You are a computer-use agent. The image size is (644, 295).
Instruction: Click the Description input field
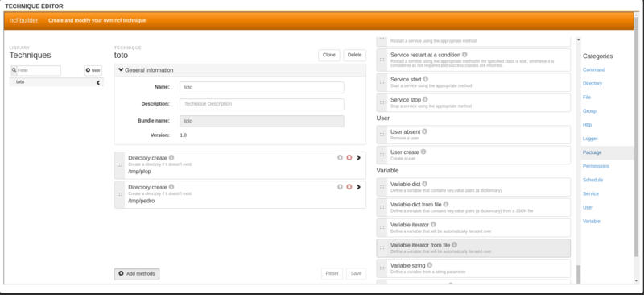[x=262, y=104]
